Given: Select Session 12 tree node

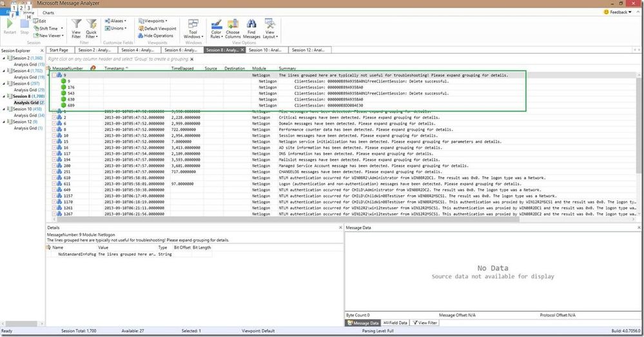Looking at the screenshot, I should pos(23,122).
